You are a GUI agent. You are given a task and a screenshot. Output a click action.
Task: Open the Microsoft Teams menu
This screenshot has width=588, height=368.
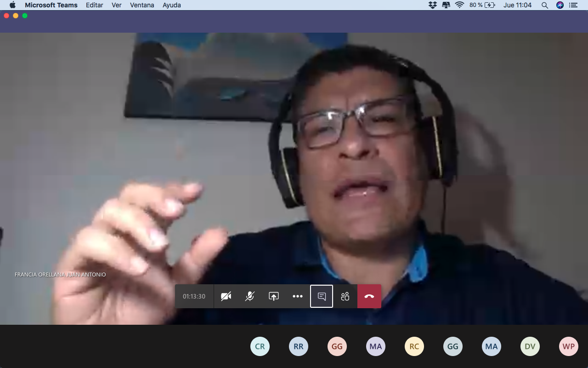51,5
